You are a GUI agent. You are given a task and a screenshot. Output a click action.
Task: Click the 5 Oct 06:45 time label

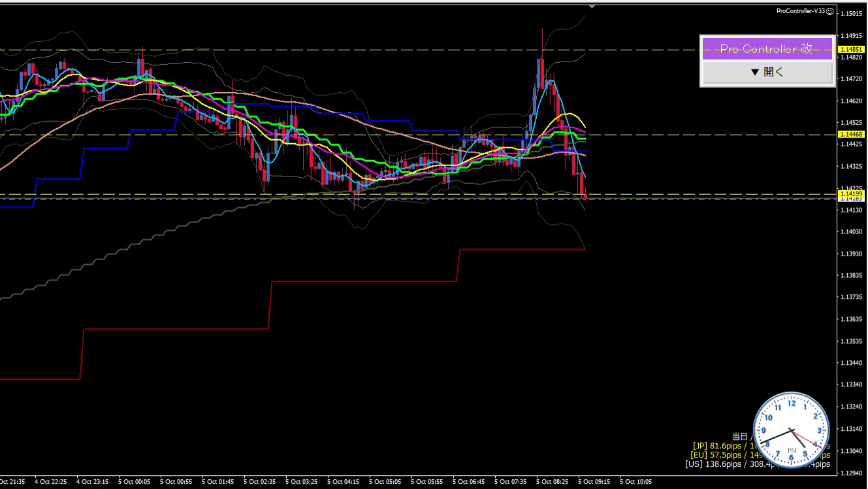468,482
